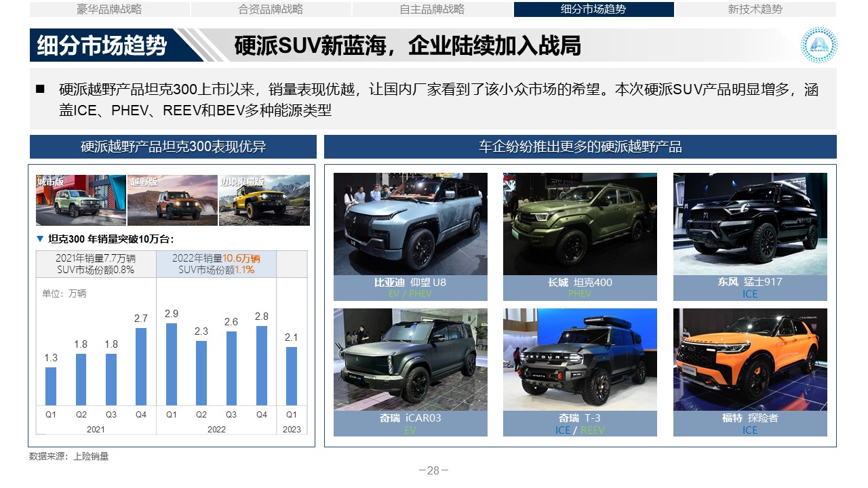Image resolution: width=868 pixels, height=488 pixels.
Task: Select the EV label under iCAR03
Action: (410, 430)
